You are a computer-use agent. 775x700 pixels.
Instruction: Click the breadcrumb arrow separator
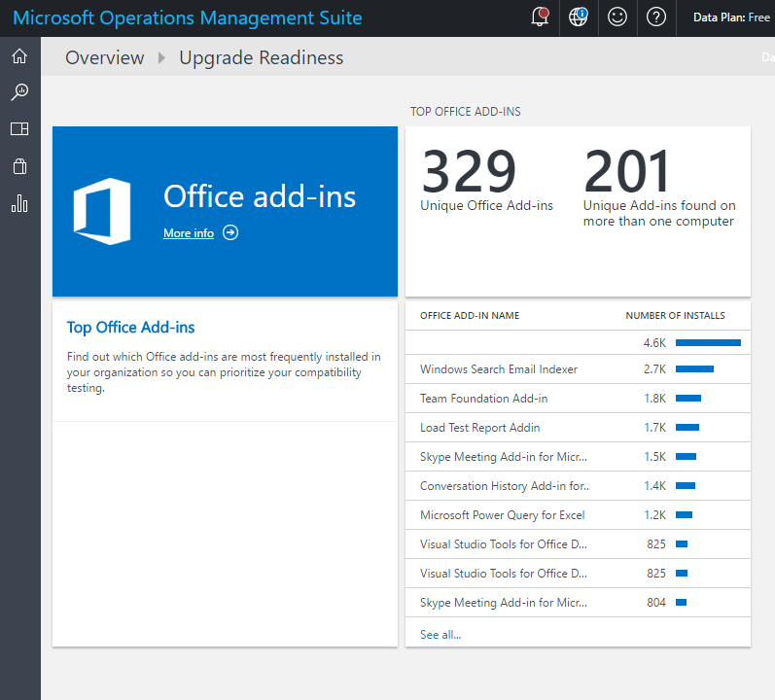coord(161,58)
